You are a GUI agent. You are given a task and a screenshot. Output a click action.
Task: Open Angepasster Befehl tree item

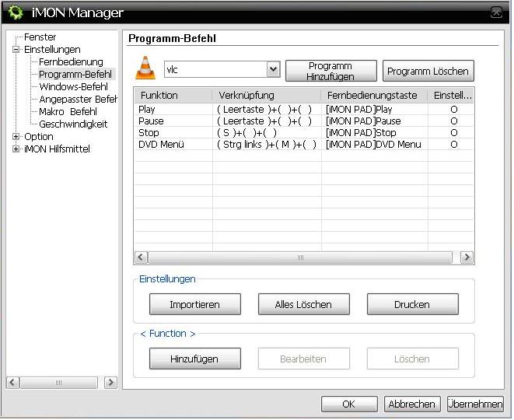tap(78, 99)
